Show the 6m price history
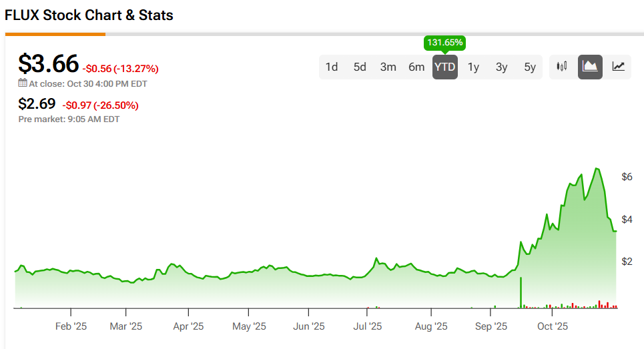 pyautogui.click(x=416, y=67)
